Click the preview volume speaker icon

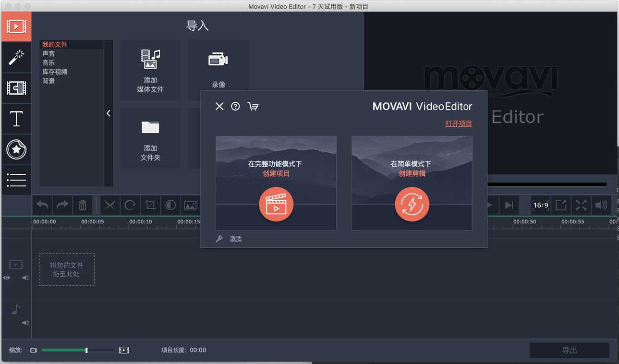[601, 206]
